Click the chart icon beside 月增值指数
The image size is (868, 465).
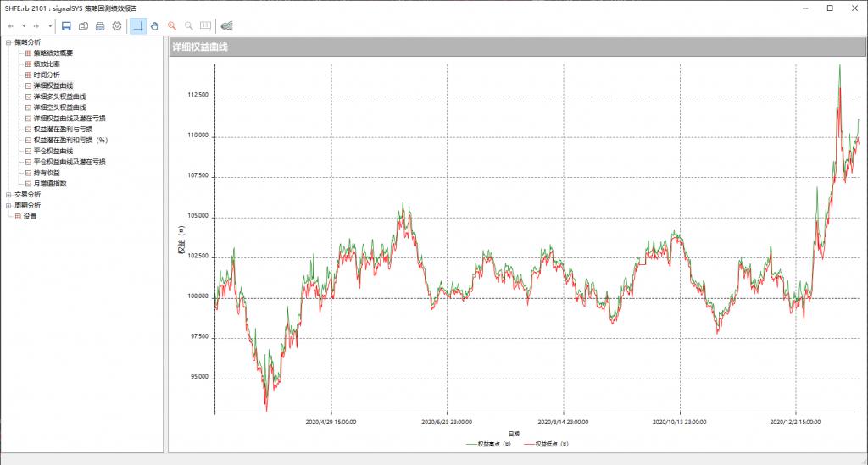(x=28, y=184)
